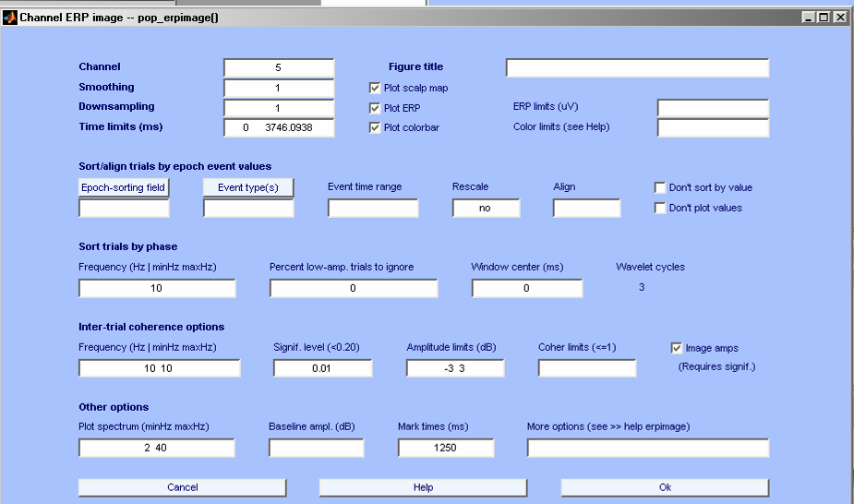Click the Epoch-sorting field button

124,187
